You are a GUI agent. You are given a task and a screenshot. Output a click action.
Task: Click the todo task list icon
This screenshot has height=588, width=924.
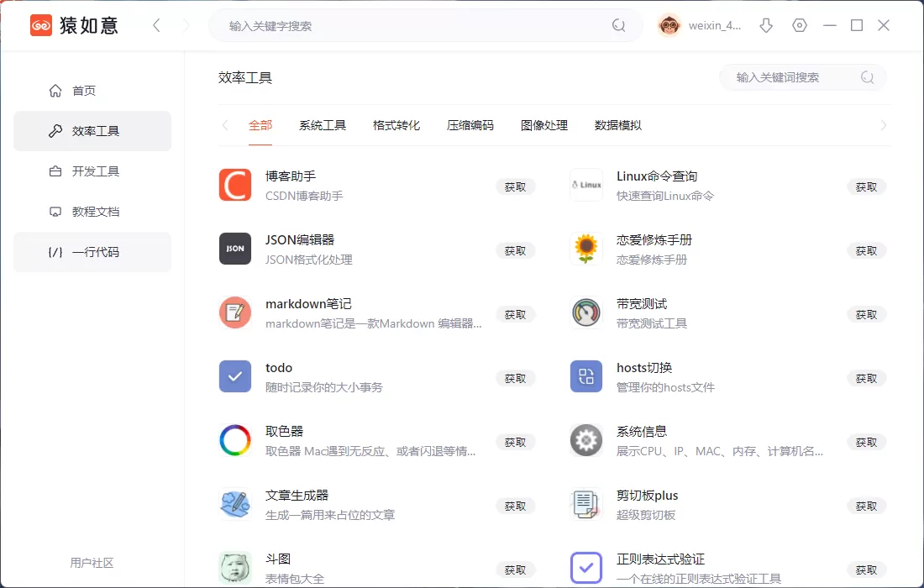click(x=234, y=376)
